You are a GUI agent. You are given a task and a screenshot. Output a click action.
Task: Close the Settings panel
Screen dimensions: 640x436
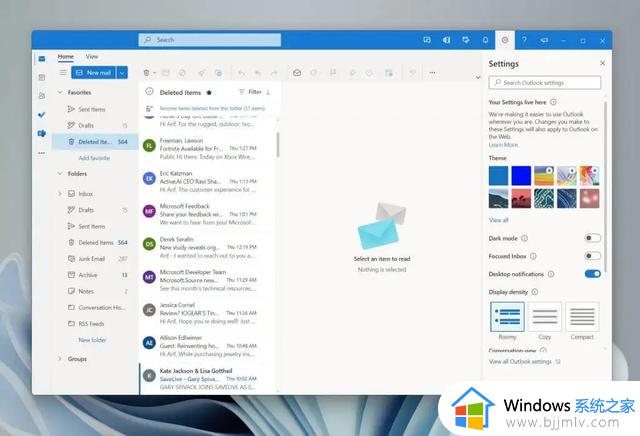(x=602, y=63)
